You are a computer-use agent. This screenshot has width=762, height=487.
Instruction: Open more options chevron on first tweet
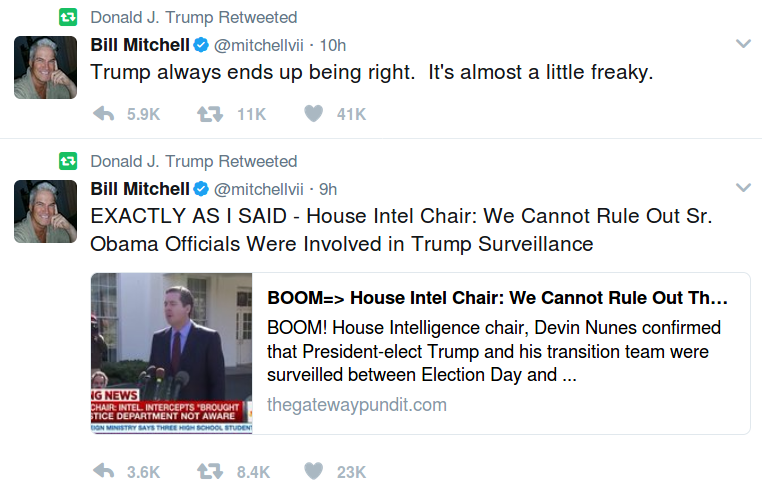[x=743, y=44]
